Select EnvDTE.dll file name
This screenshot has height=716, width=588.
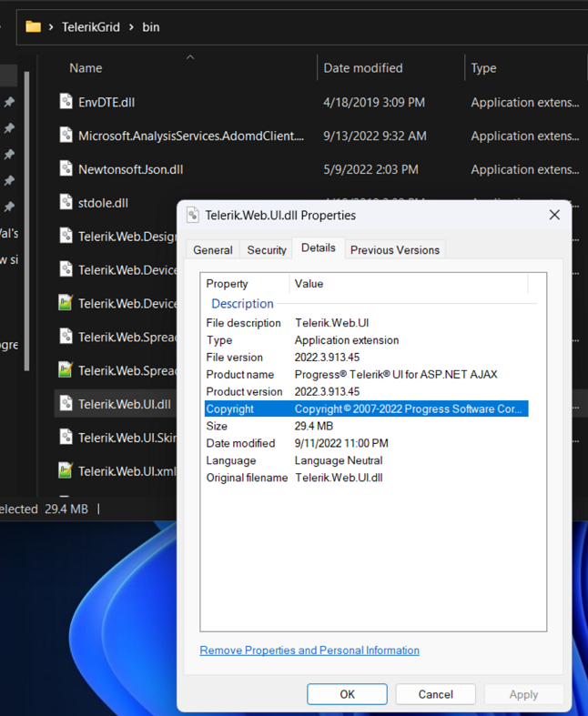pyautogui.click(x=106, y=102)
